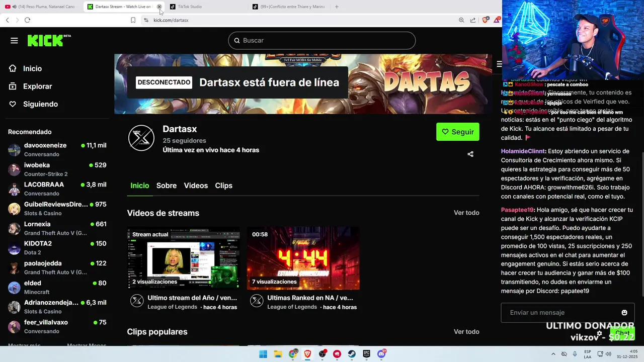
Task: Click the Dartasx channel avatar
Action: click(x=141, y=138)
